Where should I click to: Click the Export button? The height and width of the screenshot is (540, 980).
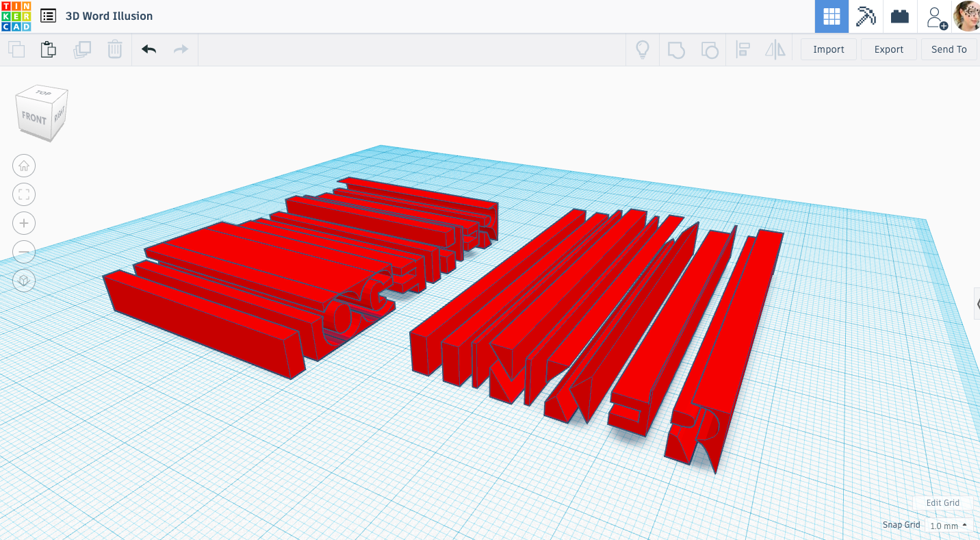(889, 49)
